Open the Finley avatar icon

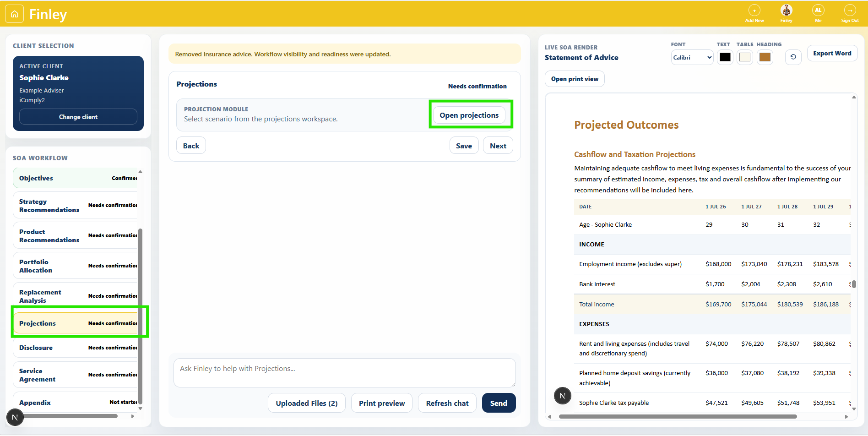click(x=786, y=11)
